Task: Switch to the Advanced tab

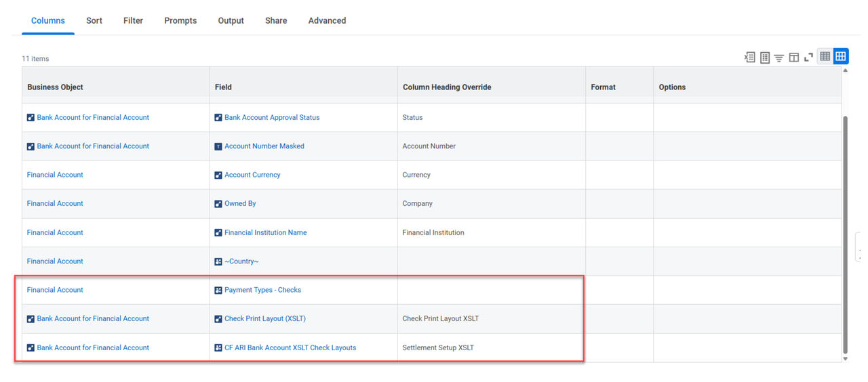Action: click(327, 20)
